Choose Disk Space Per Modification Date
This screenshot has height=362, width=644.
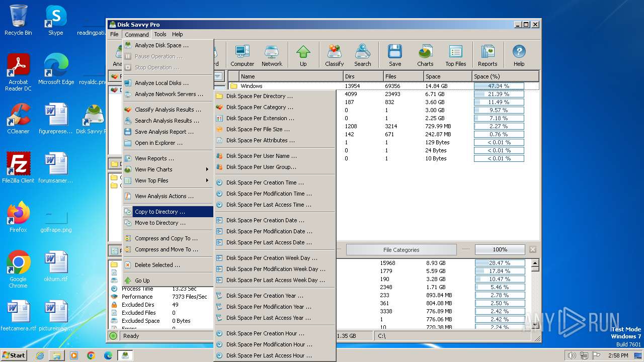[275, 231]
